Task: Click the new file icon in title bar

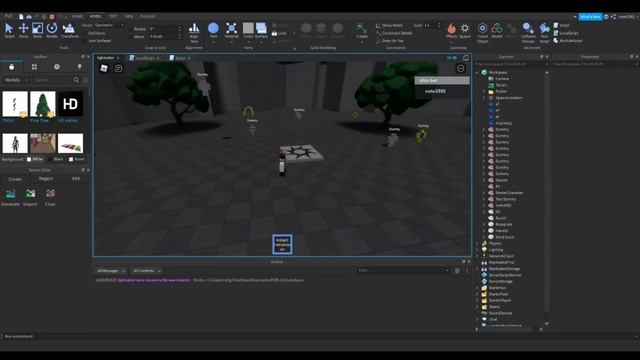Action: pyautogui.click(x=21, y=17)
